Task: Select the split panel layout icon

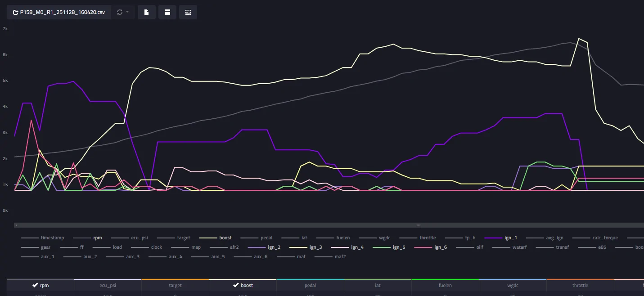Action: point(167,12)
